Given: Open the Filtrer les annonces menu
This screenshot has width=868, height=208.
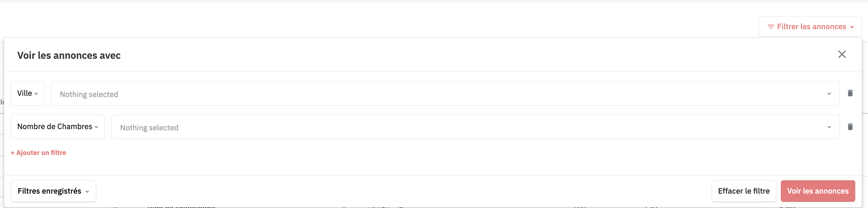Looking at the screenshot, I should 810,27.
